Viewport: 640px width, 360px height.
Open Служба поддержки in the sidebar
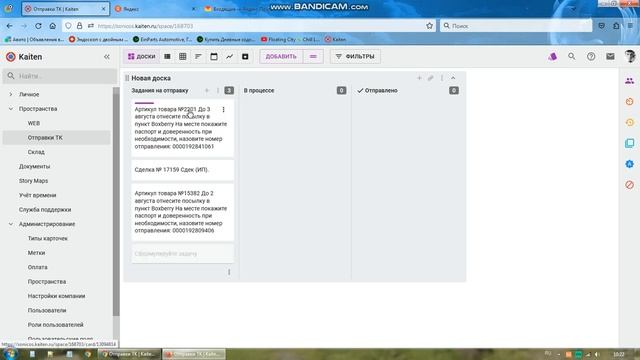click(x=45, y=209)
